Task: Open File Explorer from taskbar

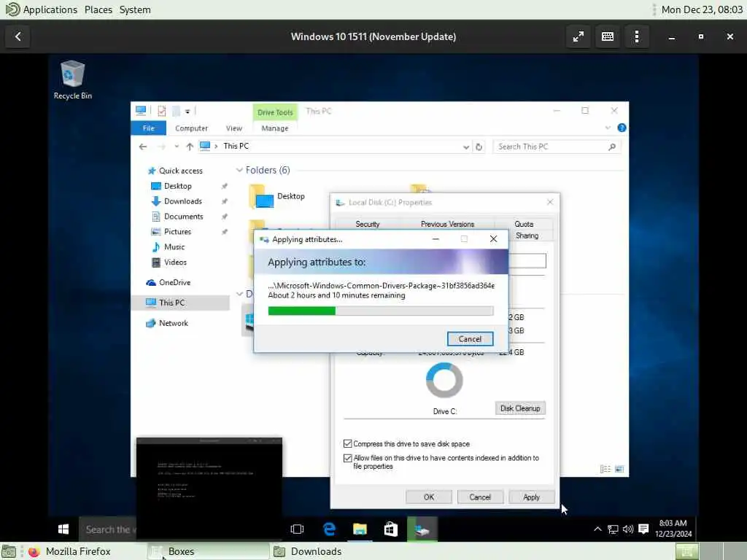Action: (x=360, y=529)
